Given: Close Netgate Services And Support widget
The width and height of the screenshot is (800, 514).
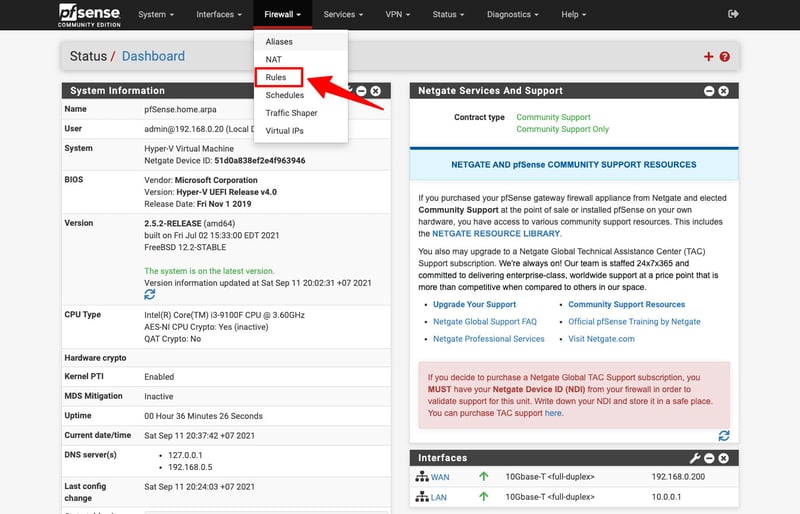Looking at the screenshot, I should (723, 91).
